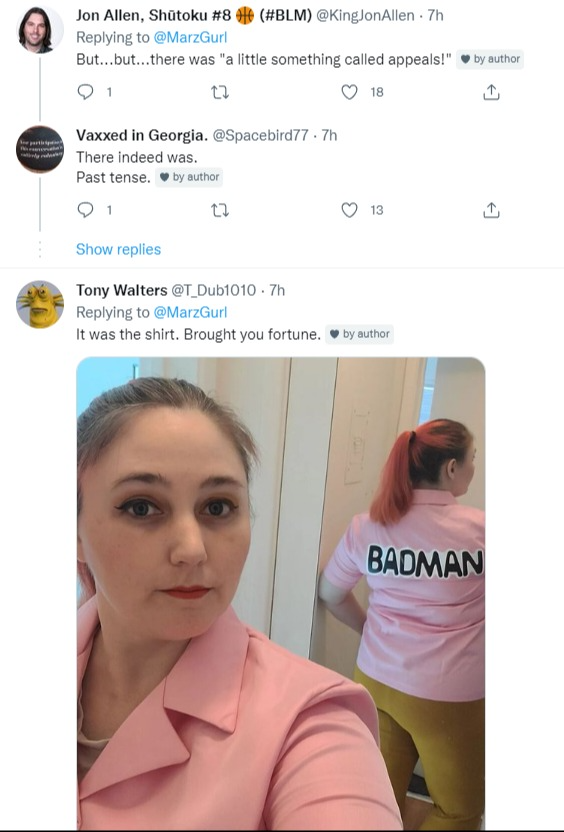Like Vaxxed in Georgia's tweet with 13 likes
The image size is (564, 832).
[349, 210]
